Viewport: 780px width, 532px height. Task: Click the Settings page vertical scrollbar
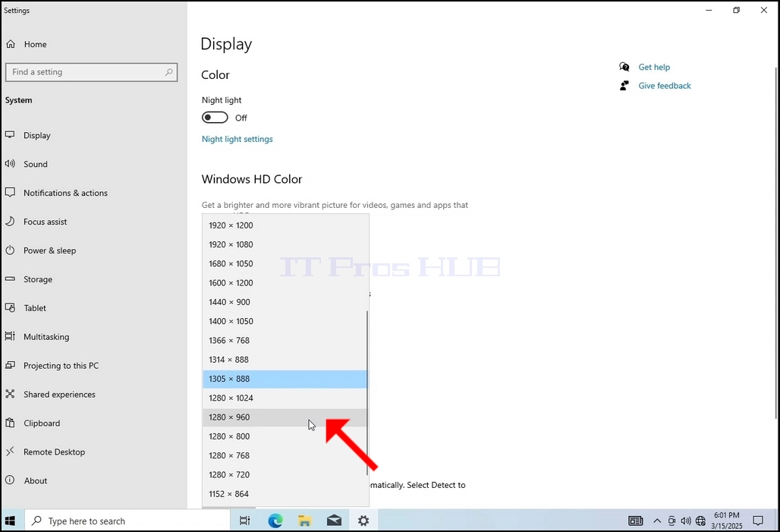pos(776,243)
